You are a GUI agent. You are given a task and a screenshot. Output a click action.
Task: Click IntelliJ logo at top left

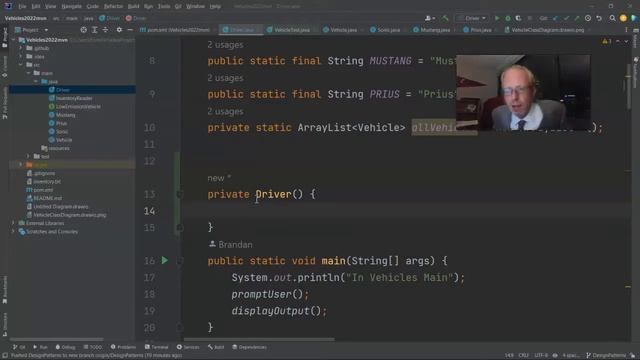[7, 6]
